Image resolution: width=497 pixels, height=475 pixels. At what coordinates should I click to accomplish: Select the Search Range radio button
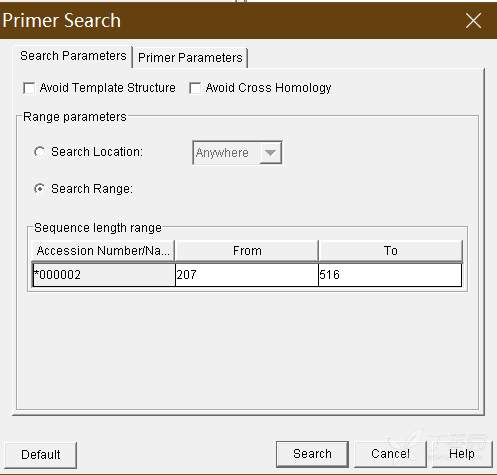(x=39, y=189)
